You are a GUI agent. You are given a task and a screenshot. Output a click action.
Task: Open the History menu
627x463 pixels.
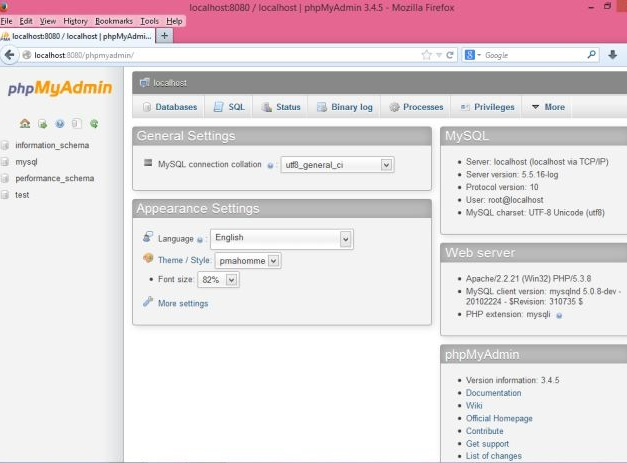[x=75, y=21]
